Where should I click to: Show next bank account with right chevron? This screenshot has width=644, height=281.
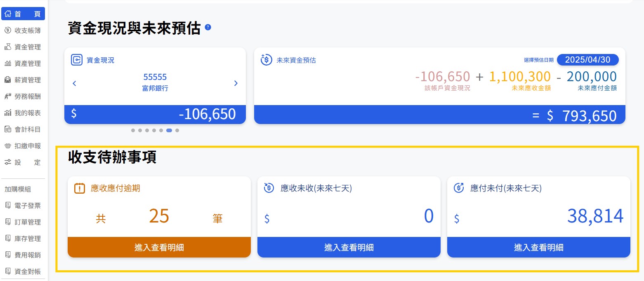coord(236,83)
